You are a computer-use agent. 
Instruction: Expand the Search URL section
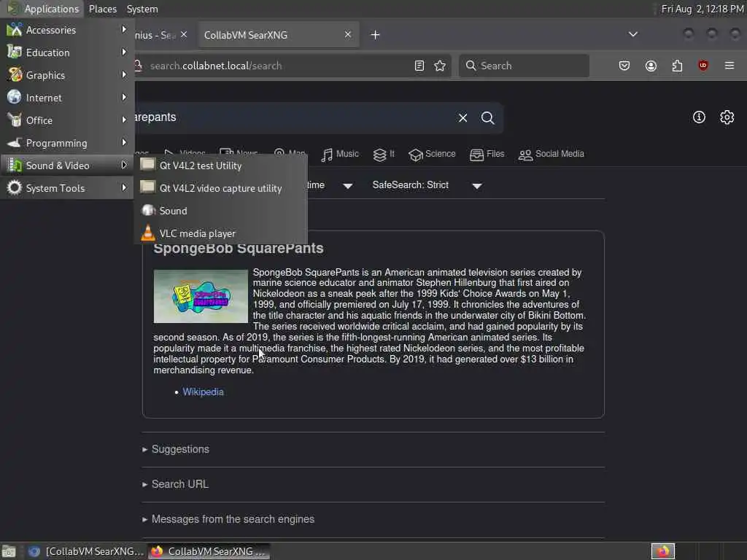pos(175,484)
